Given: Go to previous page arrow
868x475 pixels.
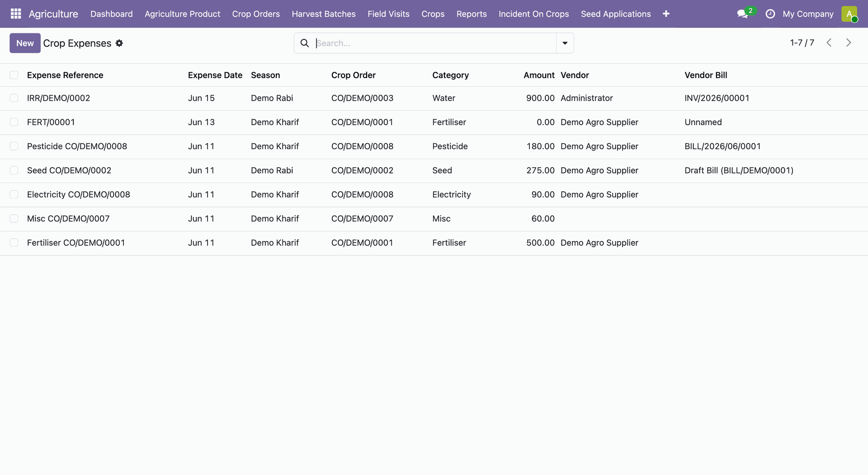Looking at the screenshot, I should 829,42.
